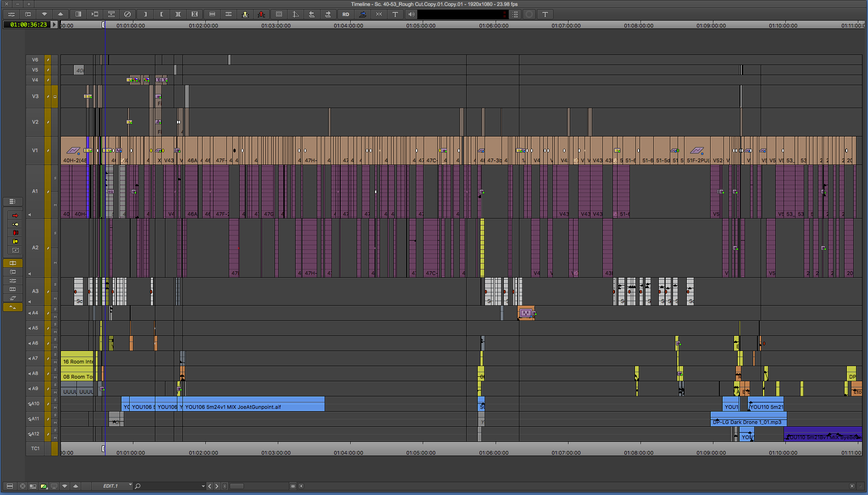Image resolution: width=868 pixels, height=495 pixels.
Task: Select the yellow Ripple Trim tool
Action: 15,242
